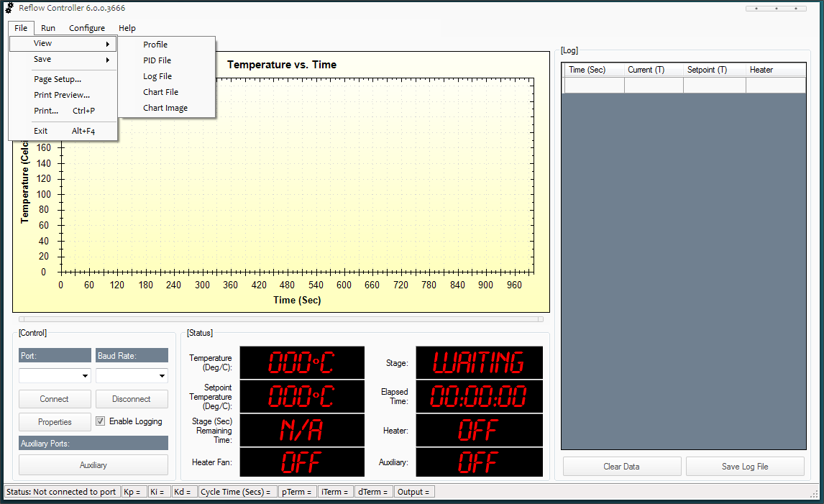Image resolution: width=824 pixels, height=504 pixels.
Task: Click the Save Log File button
Action: (745, 467)
